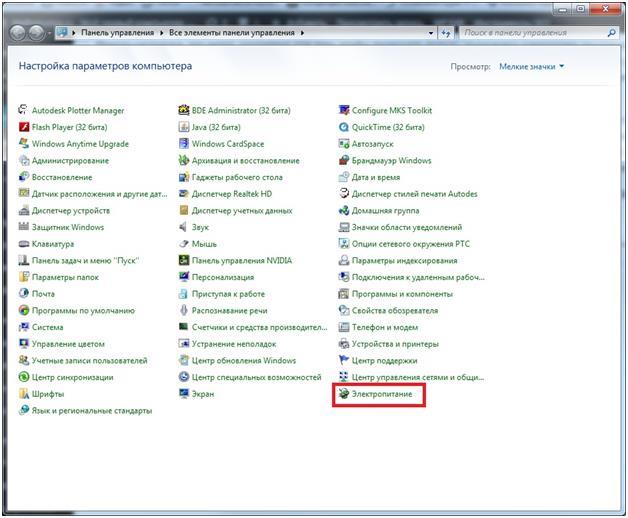Open Панель задач и меню "Пуск" link
The width and height of the screenshot is (628, 518).
[x=85, y=260]
